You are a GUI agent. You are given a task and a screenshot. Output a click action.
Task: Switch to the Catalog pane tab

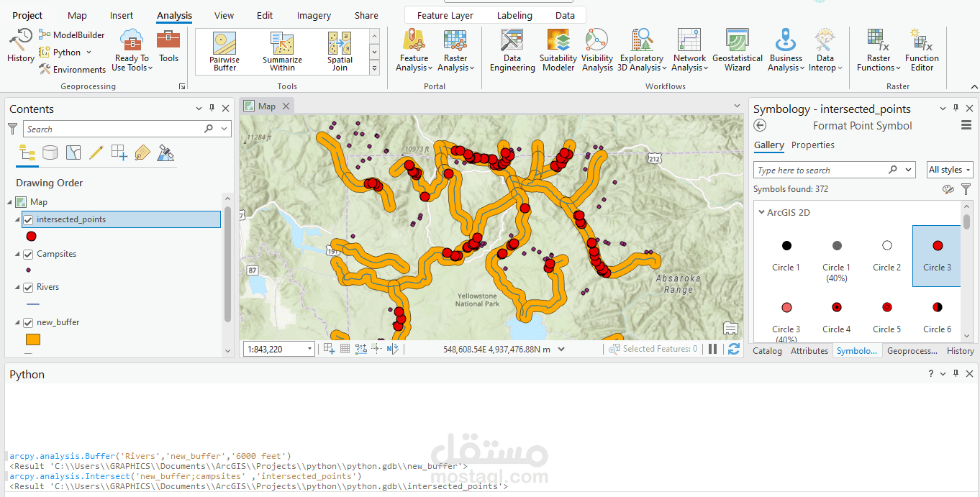767,351
